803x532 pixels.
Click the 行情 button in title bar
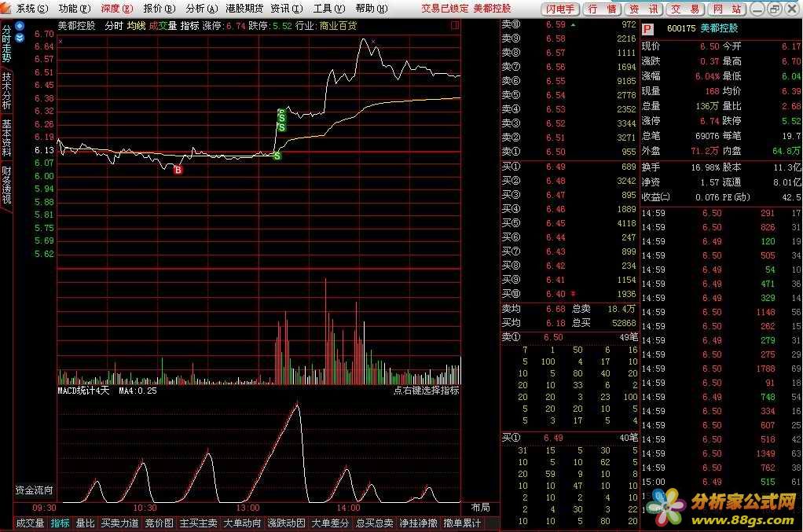coord(603,9)
